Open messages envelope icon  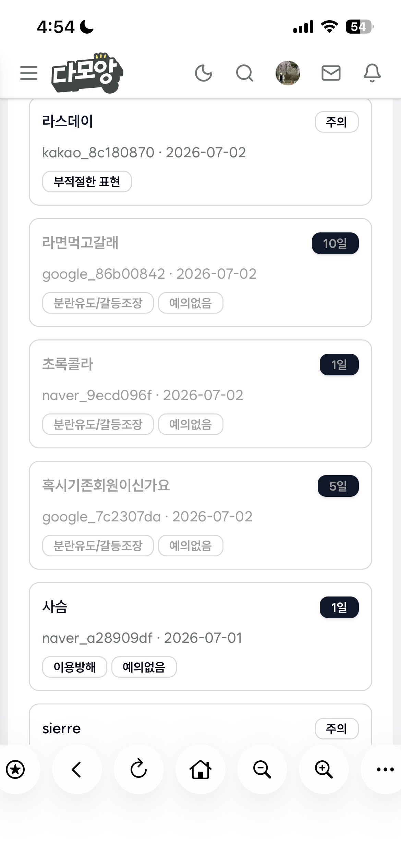pyautogui.click(x=331, y=73)
